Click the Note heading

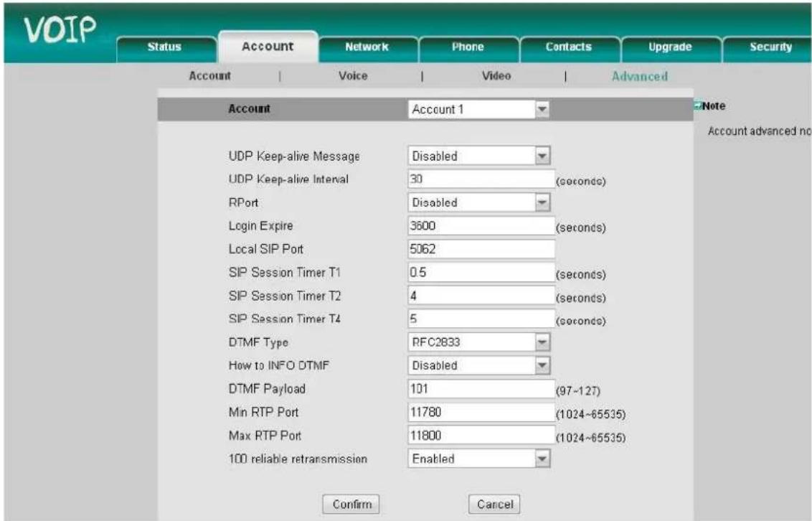pyautogui.click(x=714, y=105)
